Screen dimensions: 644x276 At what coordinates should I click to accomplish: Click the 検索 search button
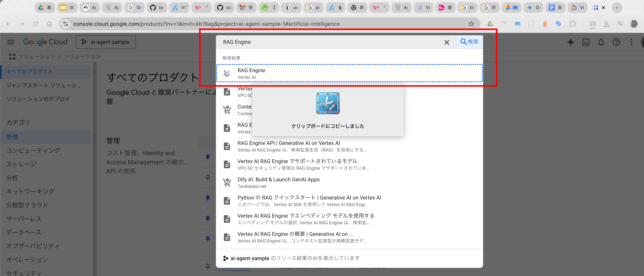(469, 42)
